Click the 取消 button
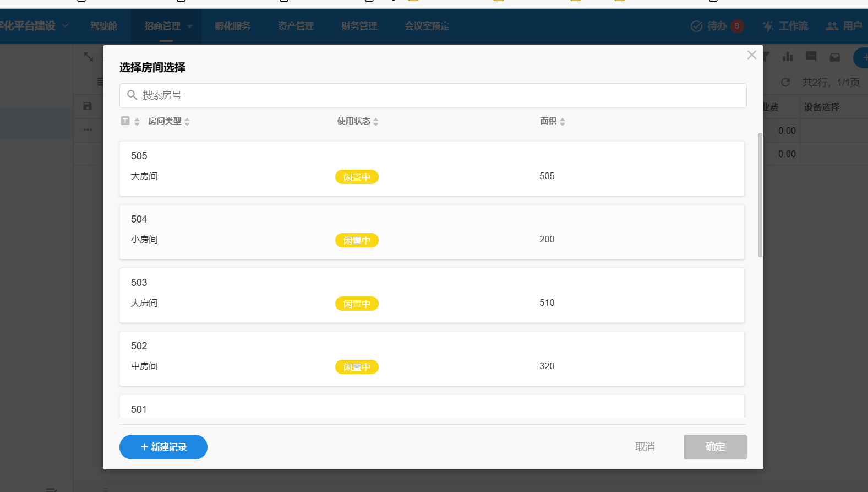The height and width of the screenshot is (492, 868). 645,447
